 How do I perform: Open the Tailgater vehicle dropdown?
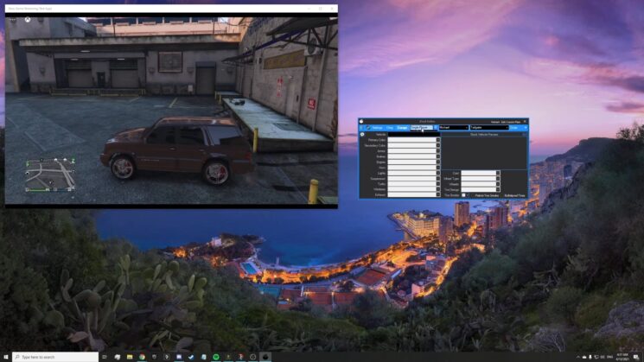489,128
